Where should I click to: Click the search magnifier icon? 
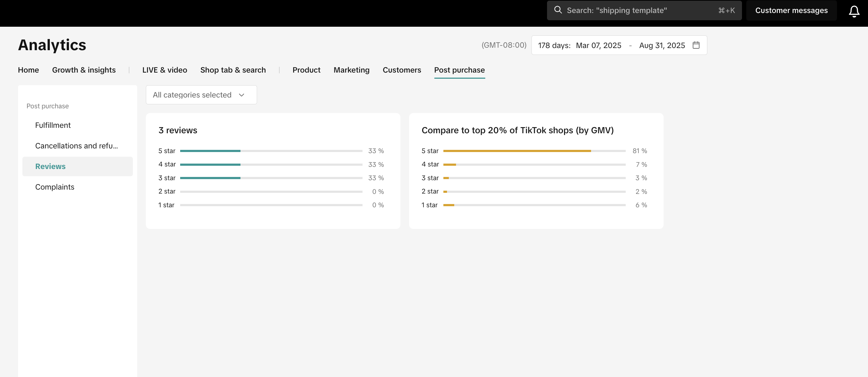click(x=558, y=10)
